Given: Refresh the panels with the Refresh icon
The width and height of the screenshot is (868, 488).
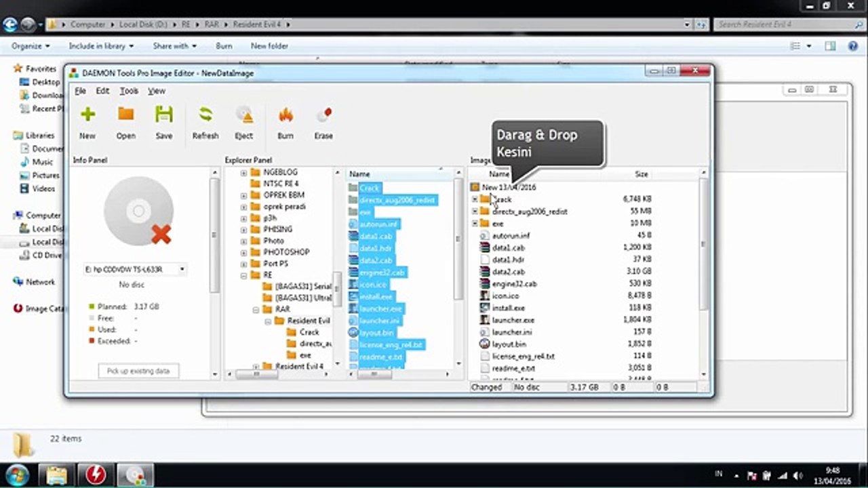Looking at the screenshot, I should pyautogui.click(x=205, y=114).
